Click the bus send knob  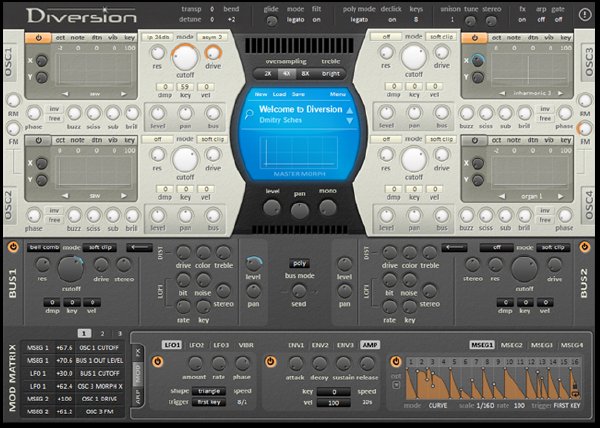click(x=299, y=291)
